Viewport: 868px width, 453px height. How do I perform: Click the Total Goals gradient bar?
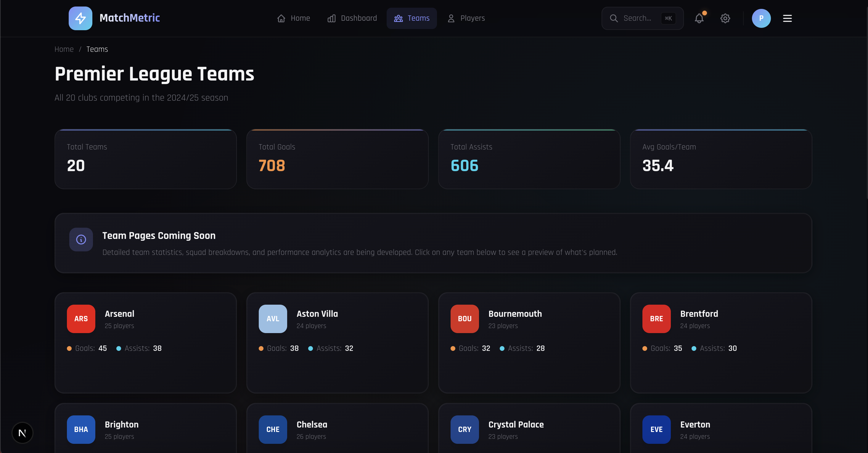point(337,130)
